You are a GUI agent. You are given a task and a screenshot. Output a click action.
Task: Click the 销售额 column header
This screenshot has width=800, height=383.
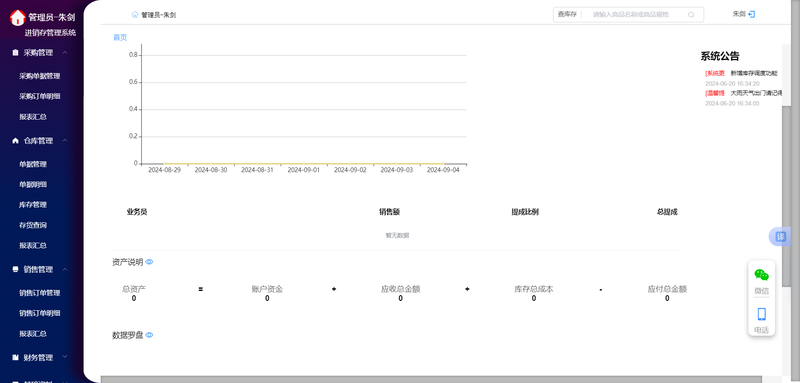coord(389,212)
